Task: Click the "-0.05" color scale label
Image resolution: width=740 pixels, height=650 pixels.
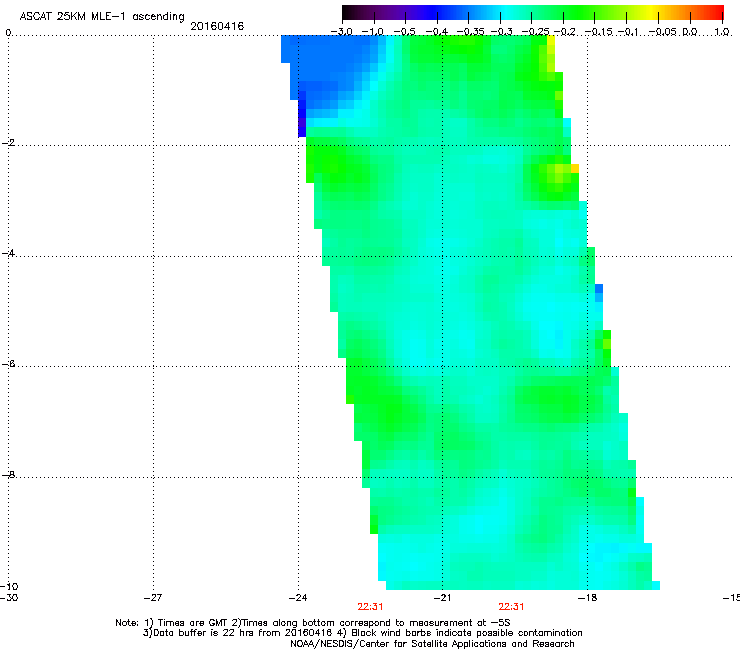Action: (663, 32)
